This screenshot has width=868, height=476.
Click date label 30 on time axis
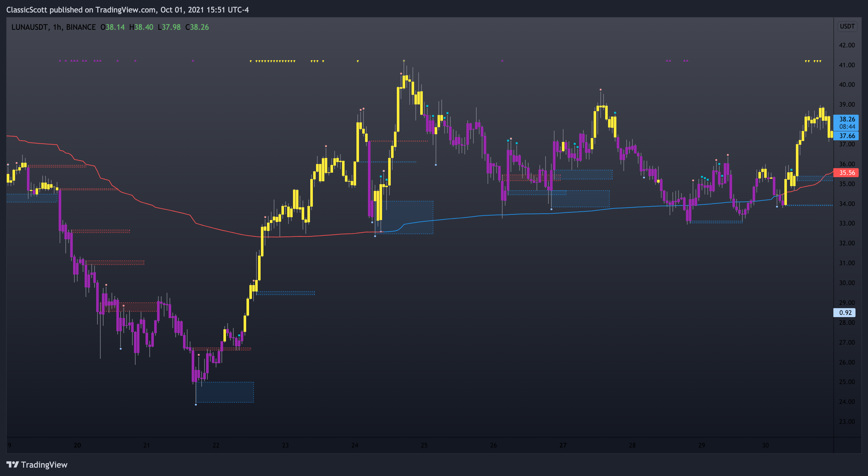pos(765,445)
